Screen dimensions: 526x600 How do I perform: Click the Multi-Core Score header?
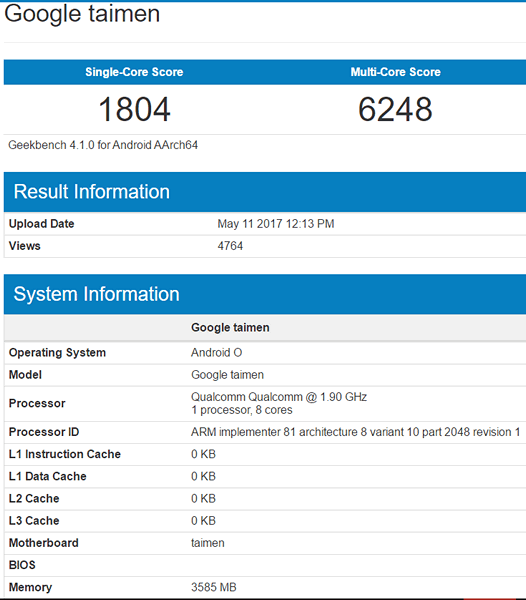396,72
